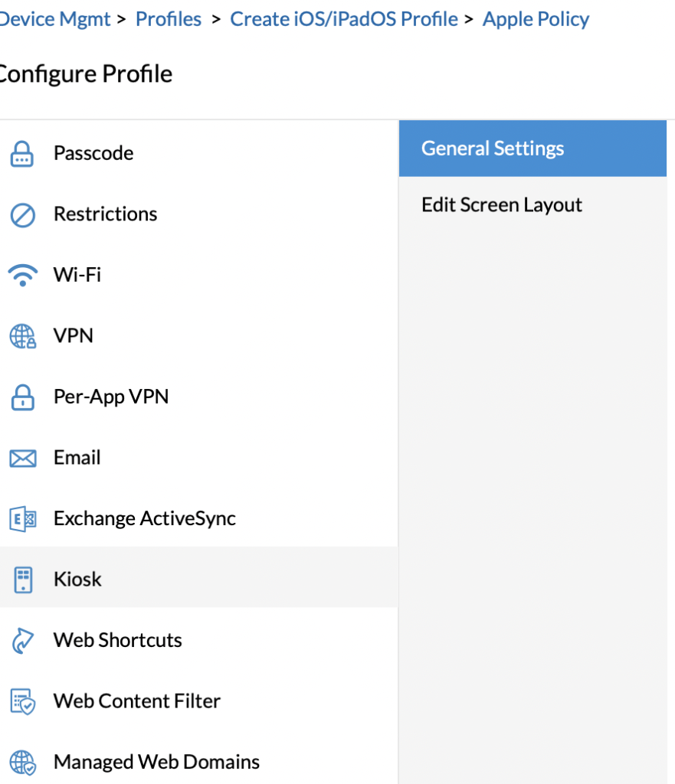Select the Kiosk payload label
675x784 pixels.
[x=77, y=579]
